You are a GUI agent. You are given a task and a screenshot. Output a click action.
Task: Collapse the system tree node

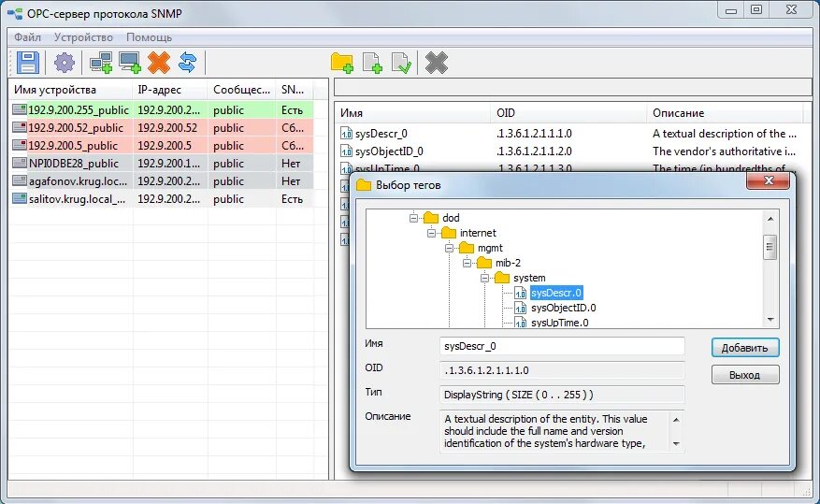click(x=484, y=278)
